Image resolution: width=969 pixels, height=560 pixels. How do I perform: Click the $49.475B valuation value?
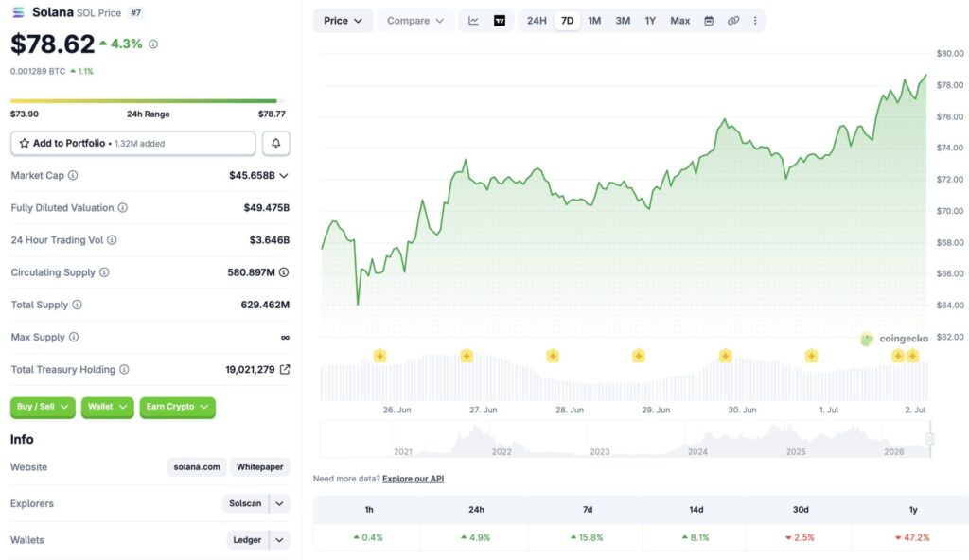point(266,208)
